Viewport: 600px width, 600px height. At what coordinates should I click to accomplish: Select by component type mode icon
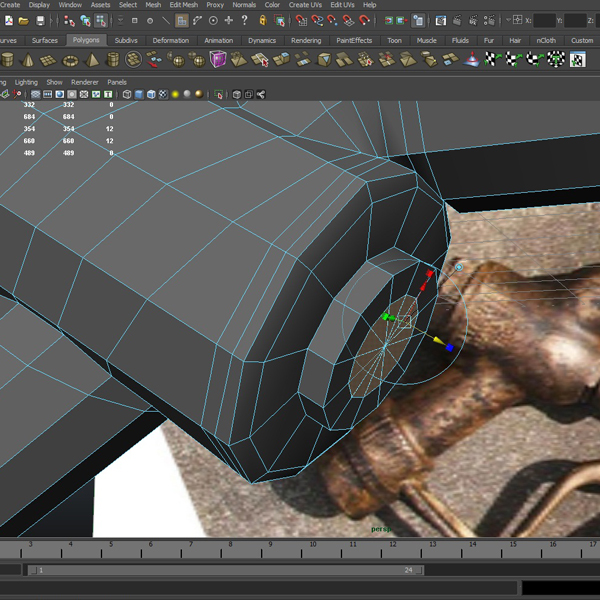[x=101, y=20]
